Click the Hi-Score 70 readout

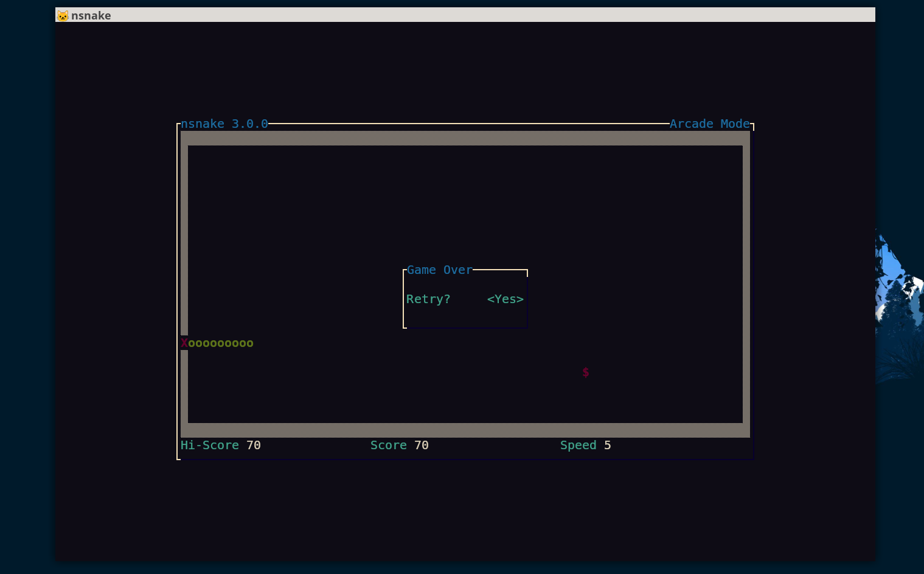tap(221, 445)
